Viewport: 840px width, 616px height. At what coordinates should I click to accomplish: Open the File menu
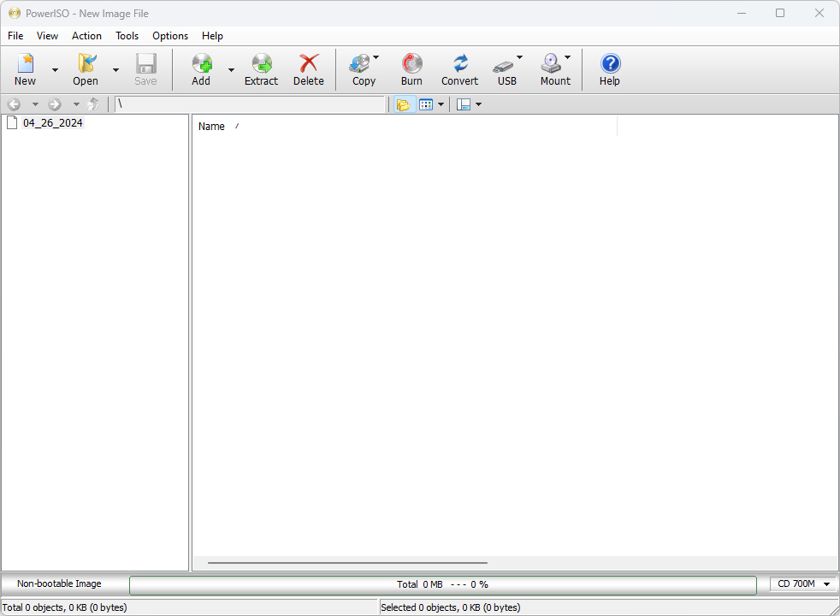[x=15, y=36]
